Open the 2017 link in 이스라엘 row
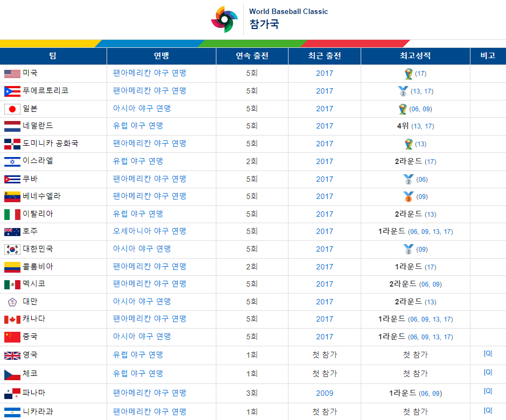The height and width of the screenshot is (420, 506). point(325,161)
